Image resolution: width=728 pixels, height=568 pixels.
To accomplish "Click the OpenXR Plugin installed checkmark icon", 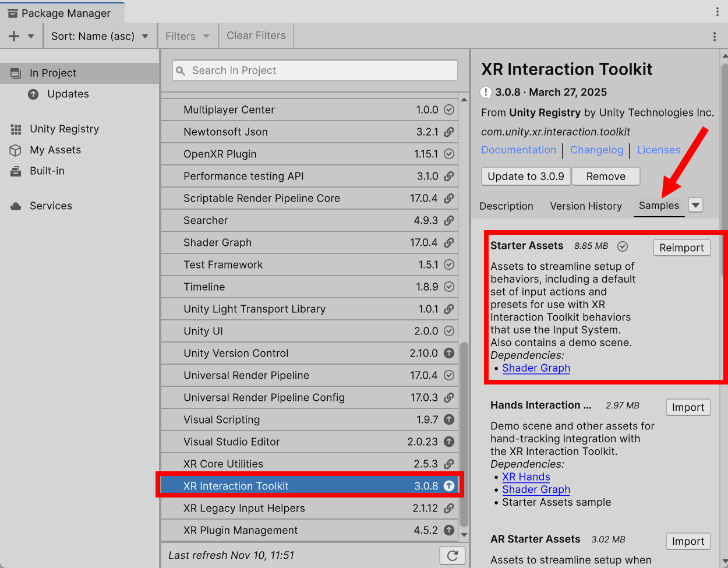I will click(x=449, y=154).
